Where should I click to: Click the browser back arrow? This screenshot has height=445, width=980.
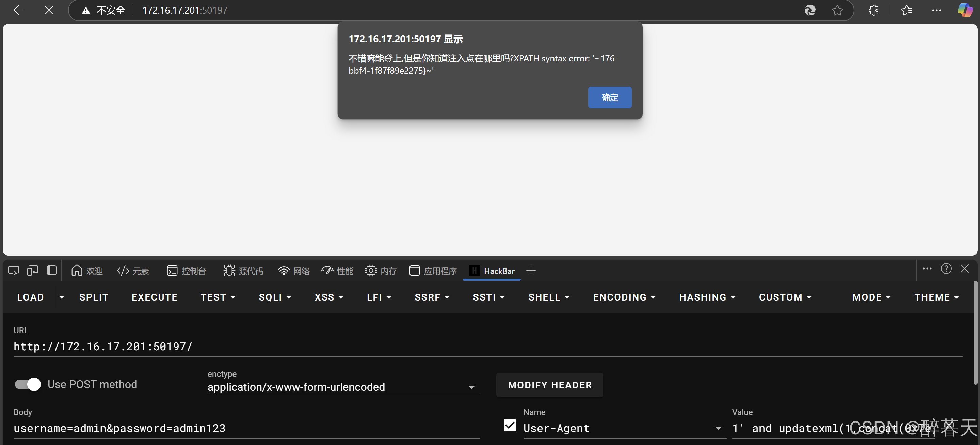(x=19, y=10)
